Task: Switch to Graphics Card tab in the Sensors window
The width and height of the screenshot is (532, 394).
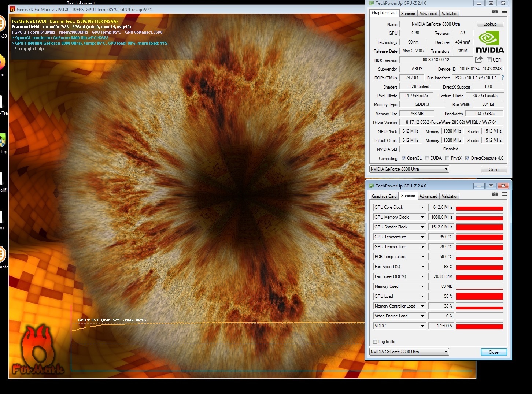Action: (x=384, y=196)
